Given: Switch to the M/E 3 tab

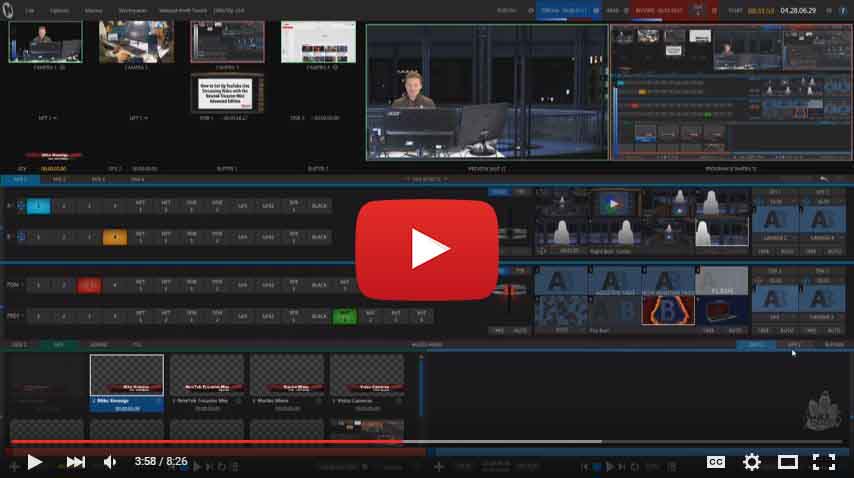Looking at the screenshot, I should 98,179.
